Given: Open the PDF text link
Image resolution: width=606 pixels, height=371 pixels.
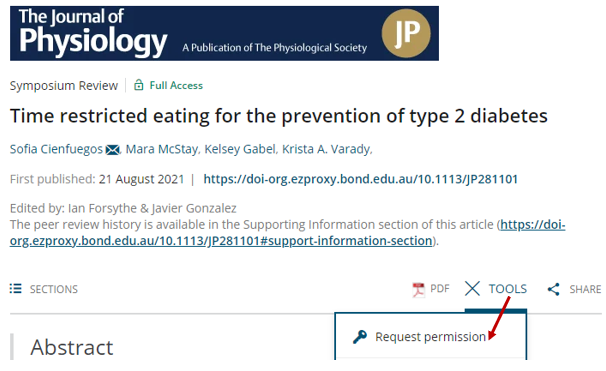Looking at the screenshot, I should click(440, 289).
